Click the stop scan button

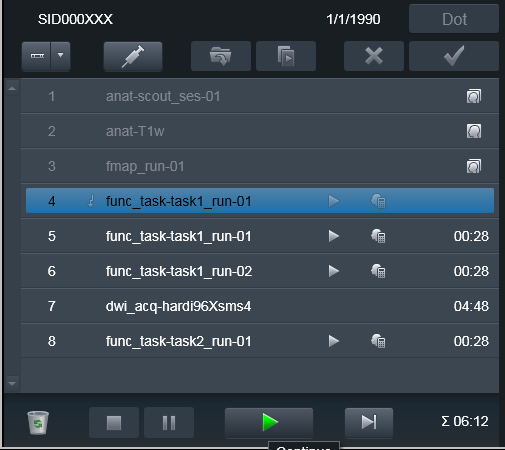[x=114, y=423]
